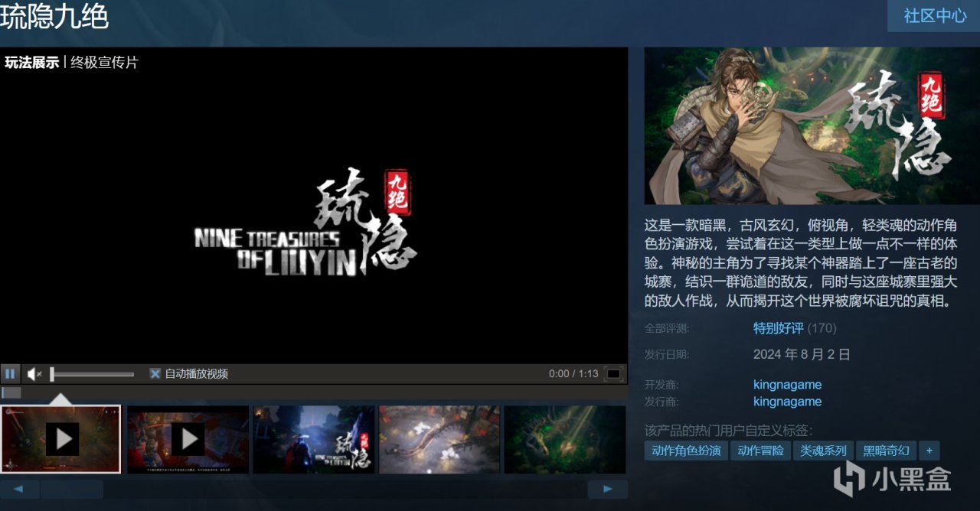This screenshot has height=511, width=980.
Task: Open the thumbnail showing the 琉隐 logo
Action: 314,439
